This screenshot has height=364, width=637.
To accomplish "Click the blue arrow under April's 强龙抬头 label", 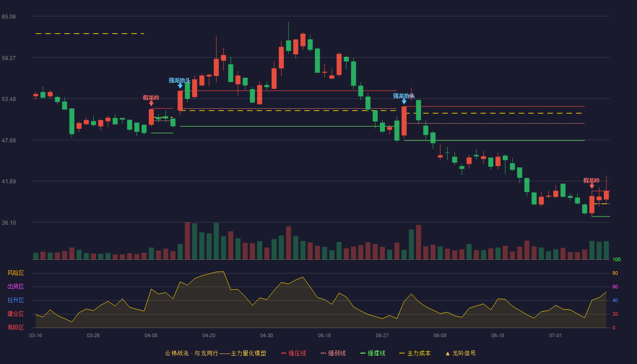I will pyautogui.click(x=180, y=86).
